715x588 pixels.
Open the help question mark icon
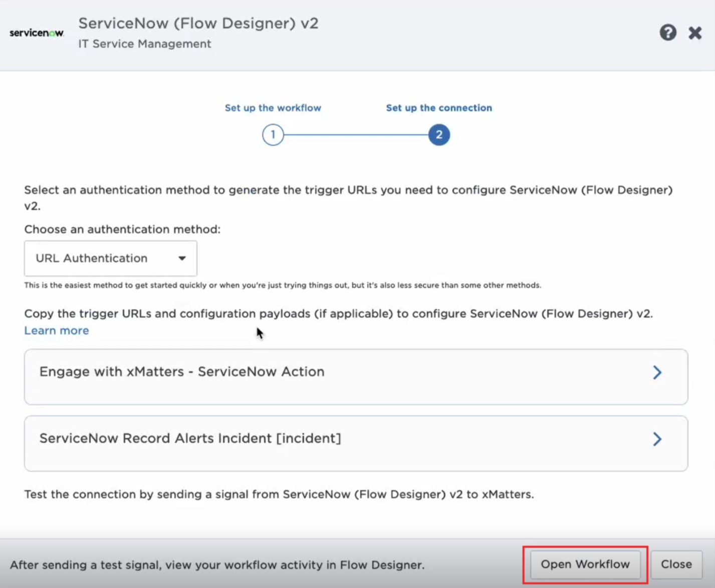(x=667, y=33)
